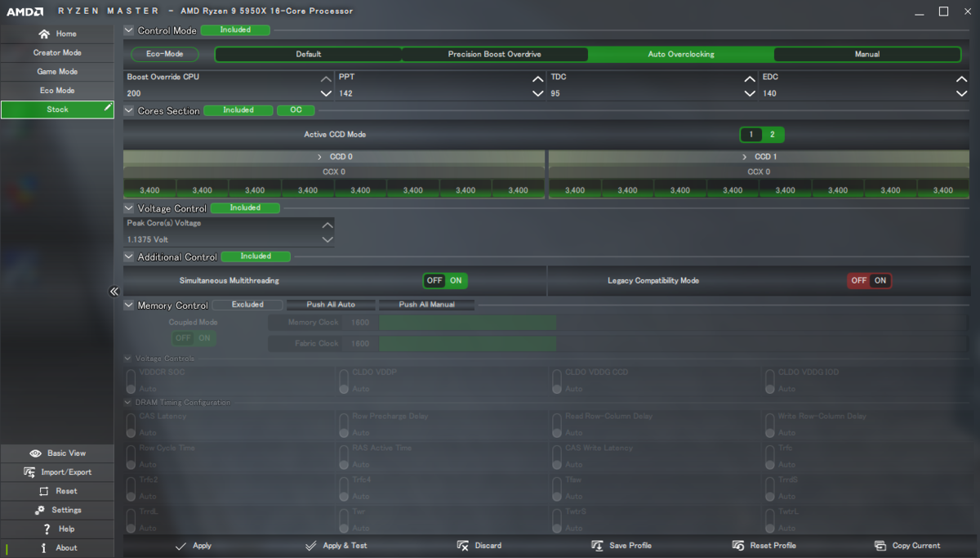Toggle the Simultaneous Multithreading switch
This screenshot has height=558, width=980.
coord(445,280)
